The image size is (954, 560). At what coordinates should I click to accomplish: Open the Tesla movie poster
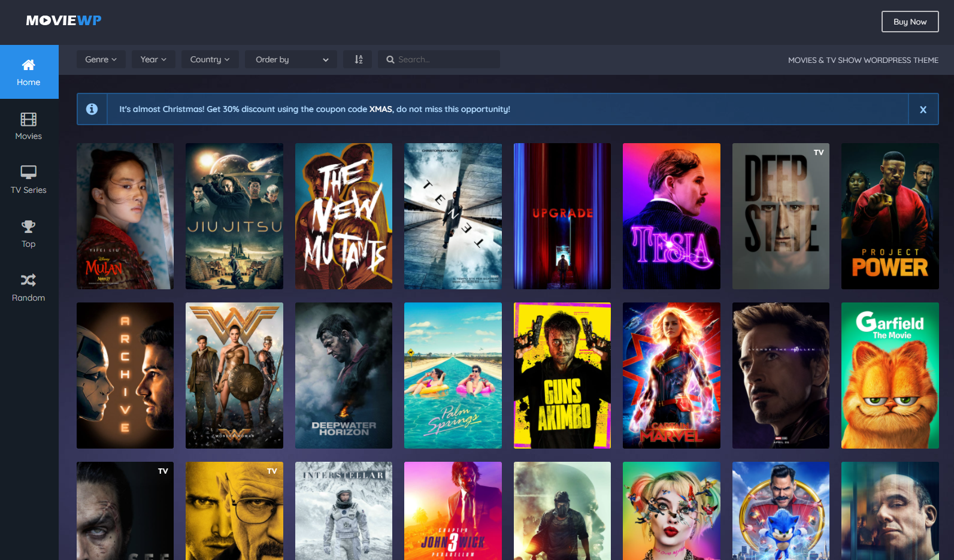click(x=671, y=216)
